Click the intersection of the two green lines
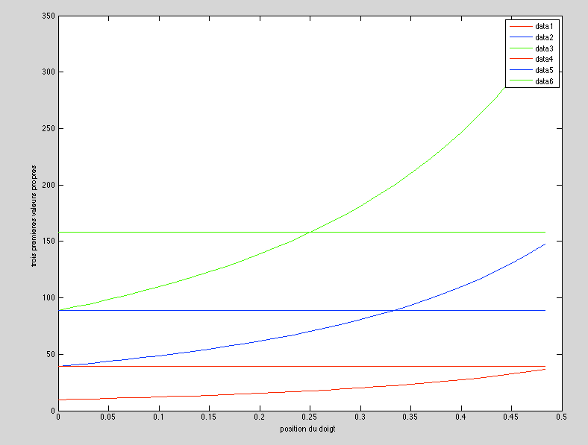 (310, 232)
